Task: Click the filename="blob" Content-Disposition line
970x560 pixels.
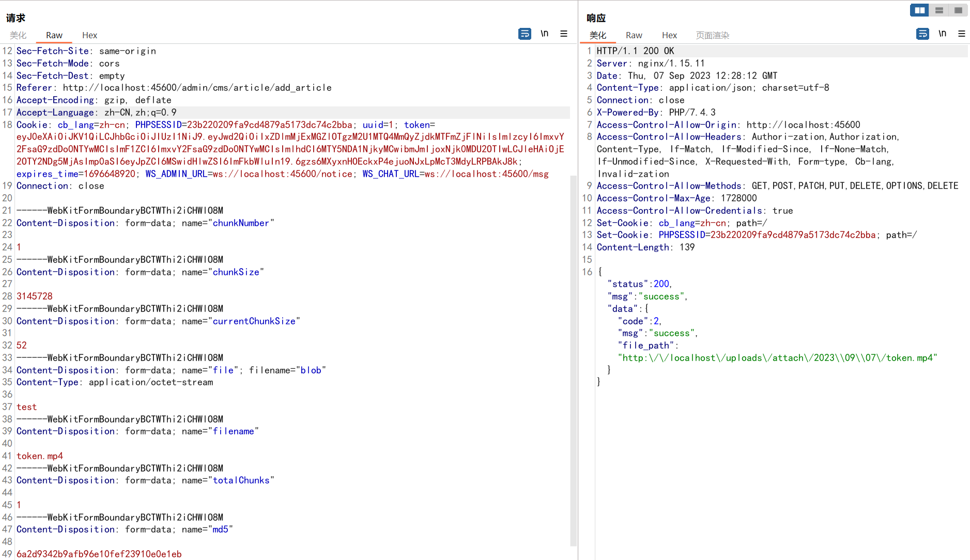Action: [171, 370]
